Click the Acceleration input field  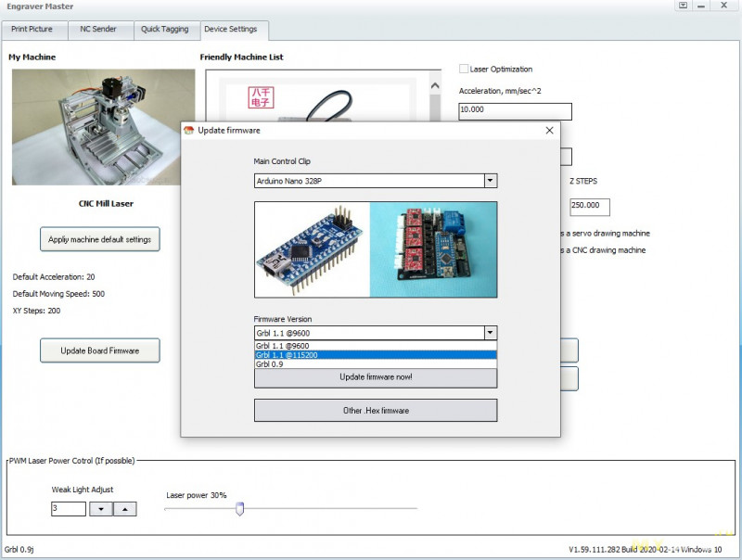coord(516,111)
